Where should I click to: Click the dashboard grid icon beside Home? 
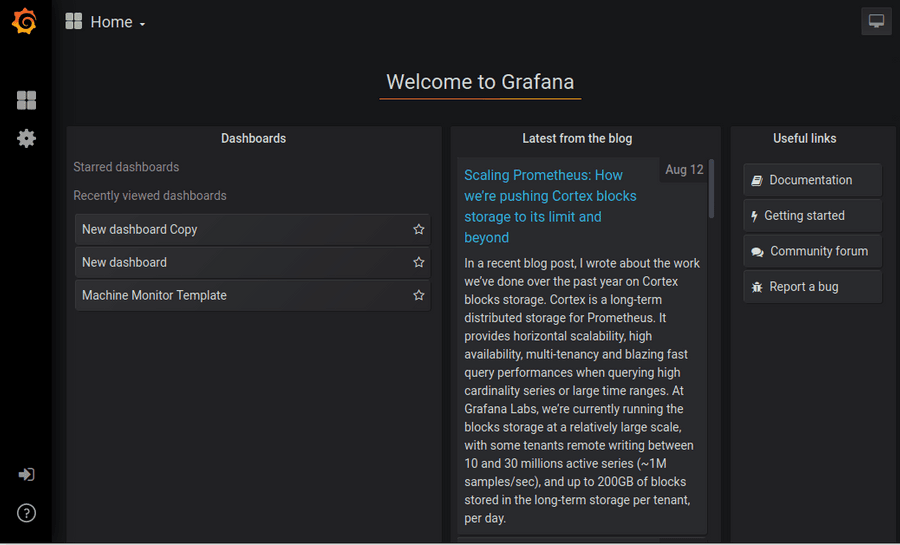[x=73, y=21]
